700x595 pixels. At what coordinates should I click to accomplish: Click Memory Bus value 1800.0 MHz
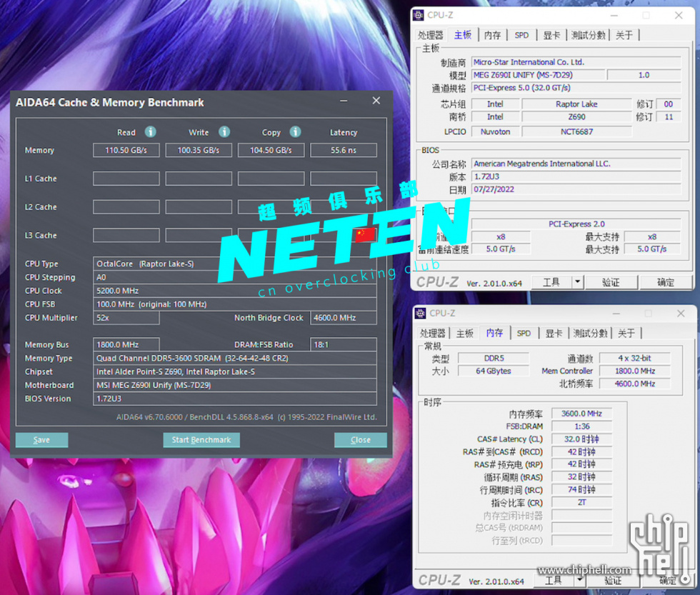click(126, 344)
